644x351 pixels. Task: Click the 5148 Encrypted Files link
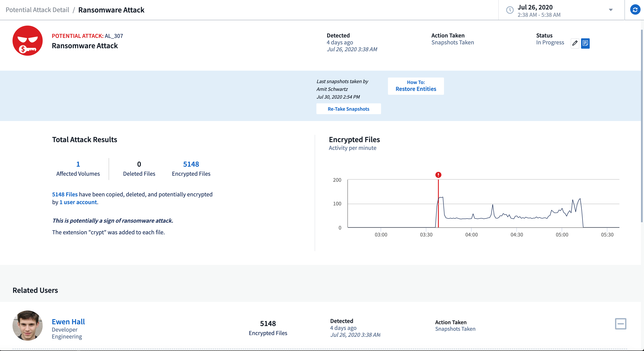pos(191,164)
